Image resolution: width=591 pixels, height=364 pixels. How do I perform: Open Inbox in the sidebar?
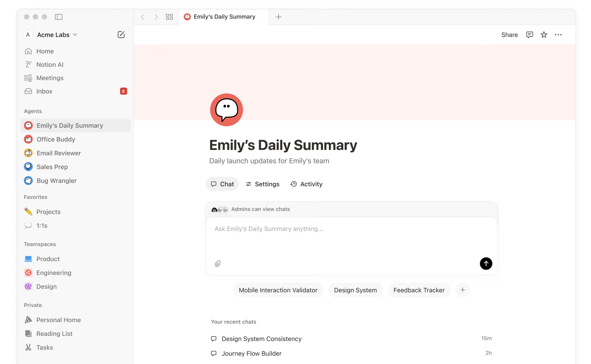(44, 91)
